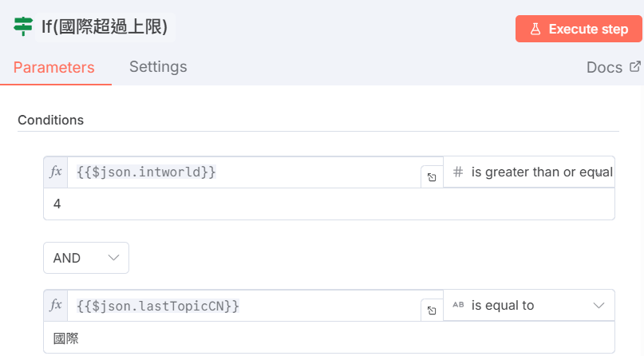
Task: Open the Docs link
Action: pos(604,67)
